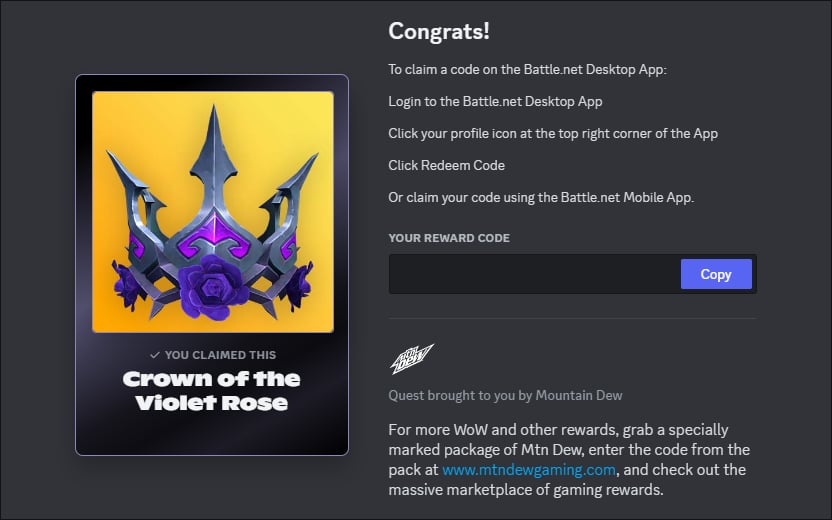
Task: Click the Copy button
Action: 715,274
